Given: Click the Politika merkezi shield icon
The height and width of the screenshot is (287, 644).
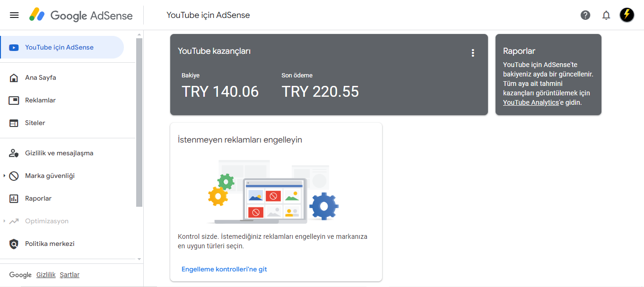Looking at the screenshot, I should tap(14, 244).
